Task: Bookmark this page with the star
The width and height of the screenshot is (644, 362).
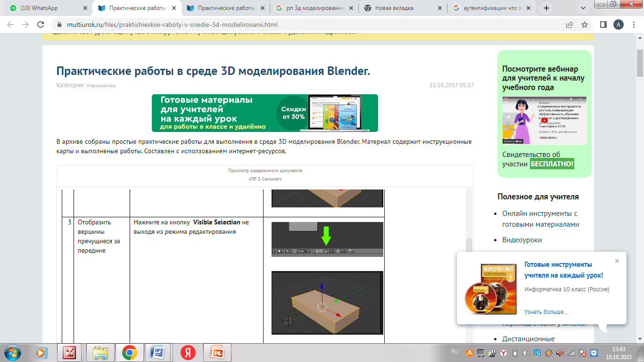Action: pos(585,25)
